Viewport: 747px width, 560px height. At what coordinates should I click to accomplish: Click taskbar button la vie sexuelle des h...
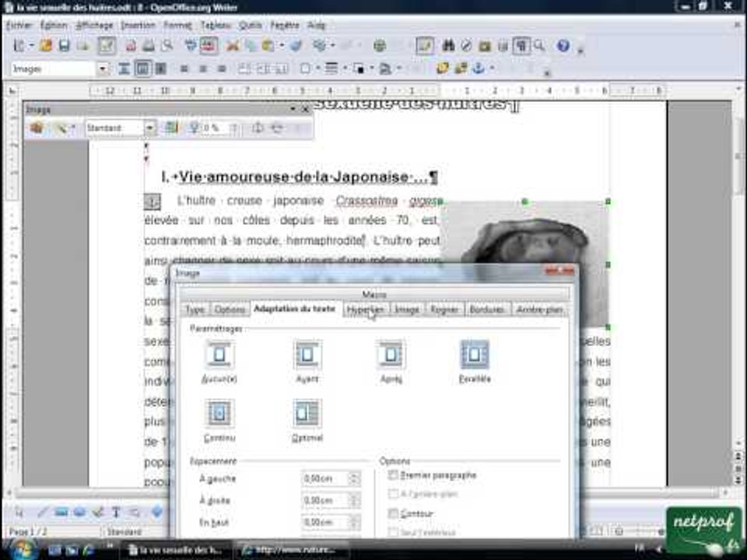175,551
